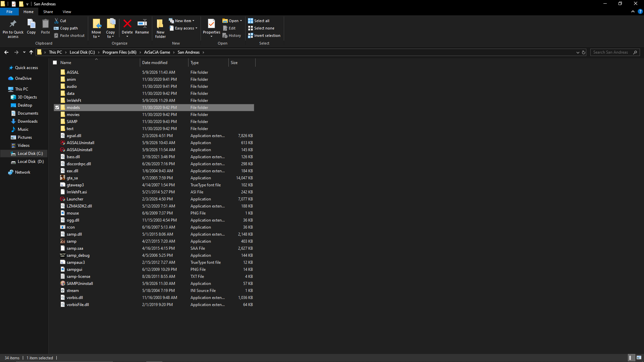Navigate to ArSaCiA Game breadcrumb
Screen dimensions: 644x362
(157, 52)
